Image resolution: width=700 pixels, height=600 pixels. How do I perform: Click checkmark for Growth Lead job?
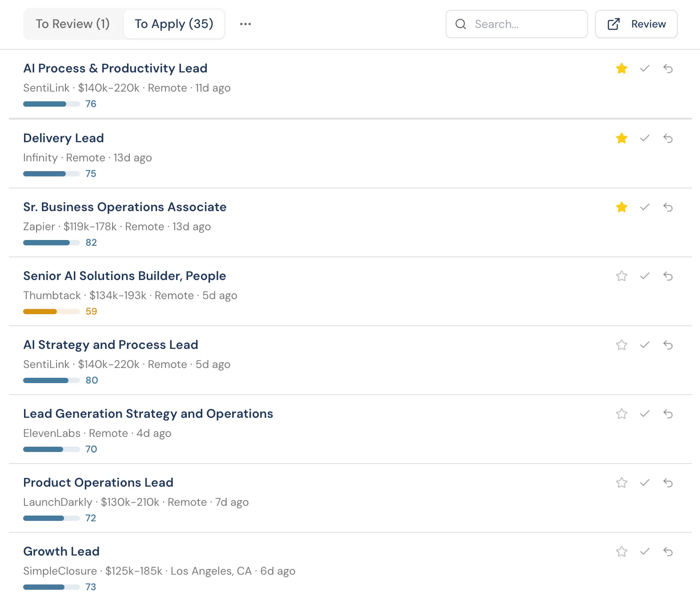645,552
